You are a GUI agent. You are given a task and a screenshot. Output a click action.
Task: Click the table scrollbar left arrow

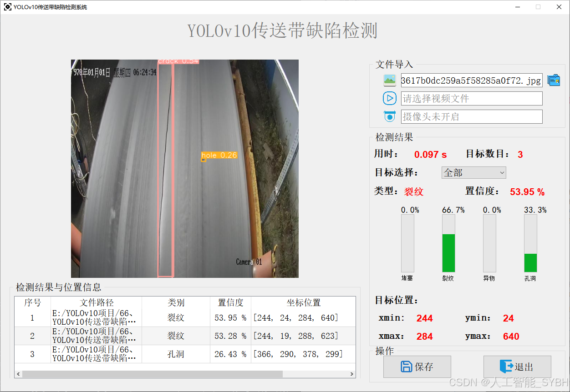18,374
